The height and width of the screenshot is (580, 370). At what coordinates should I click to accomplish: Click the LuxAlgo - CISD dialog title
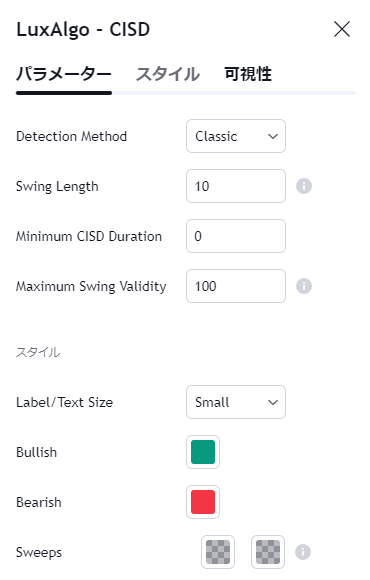83,30
